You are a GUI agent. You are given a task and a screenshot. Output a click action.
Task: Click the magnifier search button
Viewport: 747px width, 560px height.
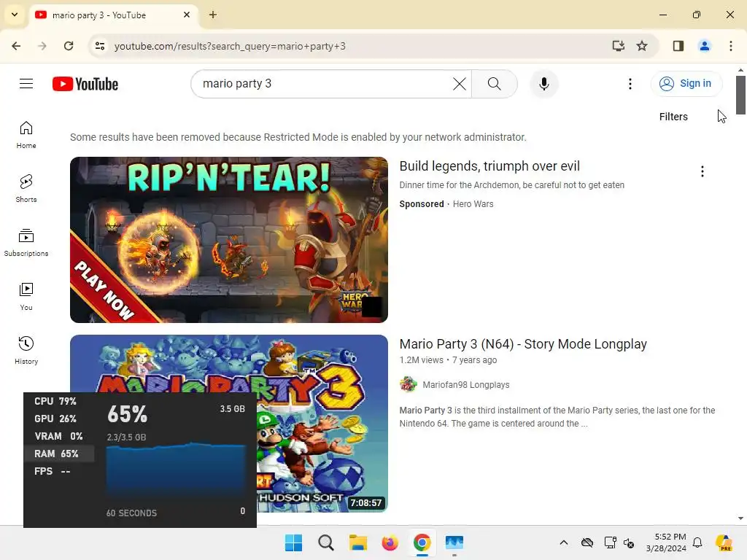coord(494,84)
